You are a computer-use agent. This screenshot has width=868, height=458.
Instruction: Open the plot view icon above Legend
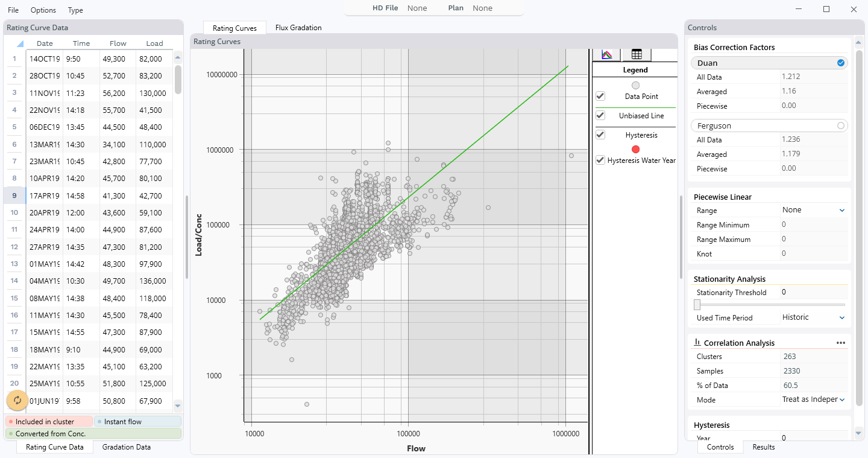(x=607, y=54)
